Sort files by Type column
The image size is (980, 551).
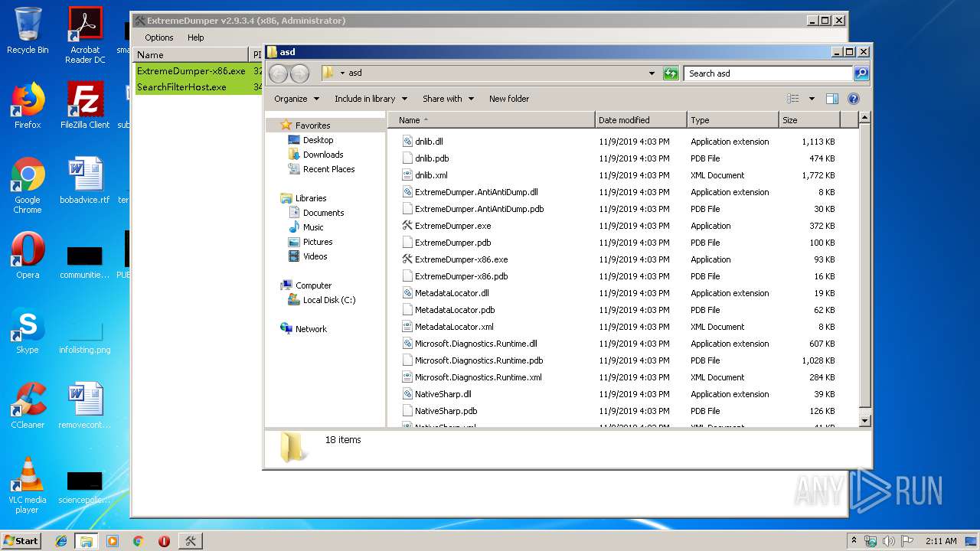(733, 120)
